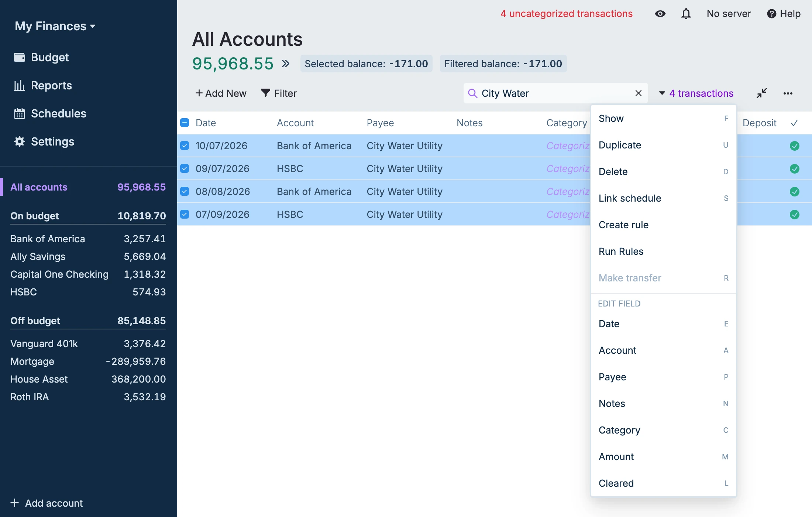Go to Schedules in sidebar
The width and height of the screenshot is (812, 517).
pyautogui.click(x=50, y=113)
